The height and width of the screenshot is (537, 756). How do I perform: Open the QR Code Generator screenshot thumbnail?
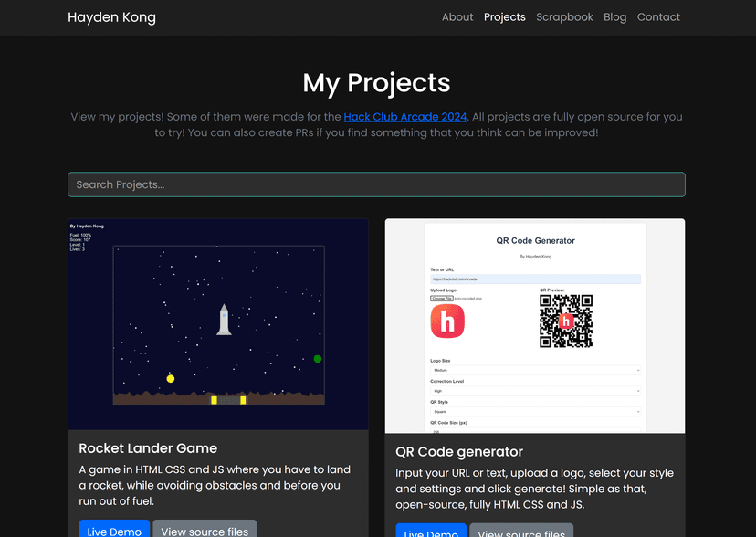[x=535, y=326]
